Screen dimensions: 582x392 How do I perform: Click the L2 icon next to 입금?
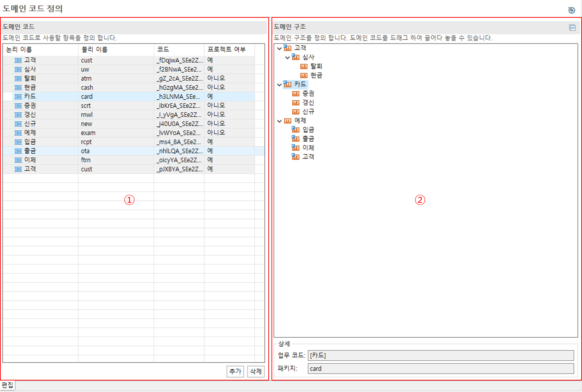coord(296,130)
